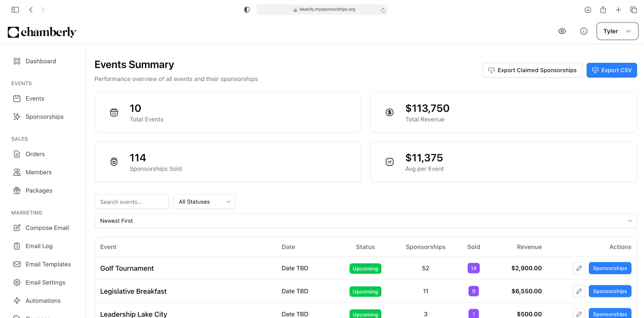Select Compose Email in Marketing
This screenshot has height=318, width=644.
(x=47, y=228)
